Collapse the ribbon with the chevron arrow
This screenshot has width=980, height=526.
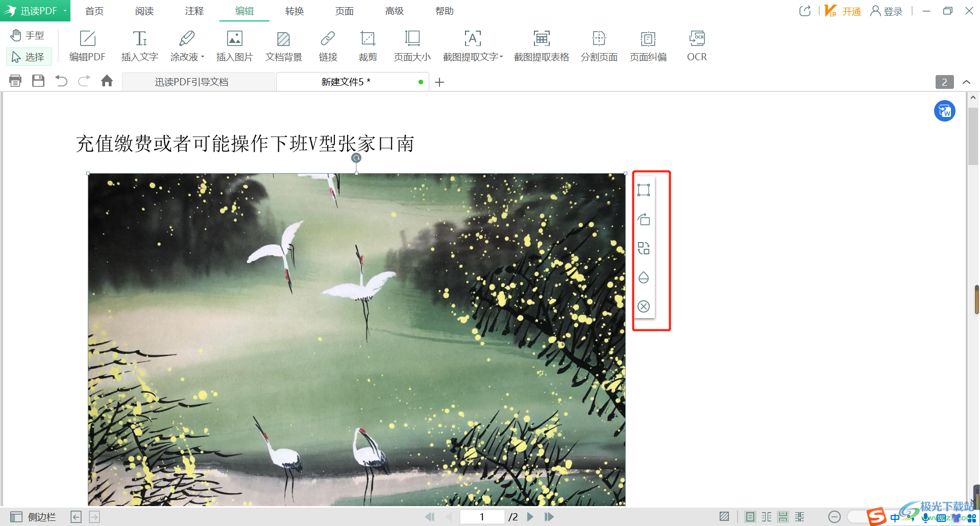tap(966, 82)
